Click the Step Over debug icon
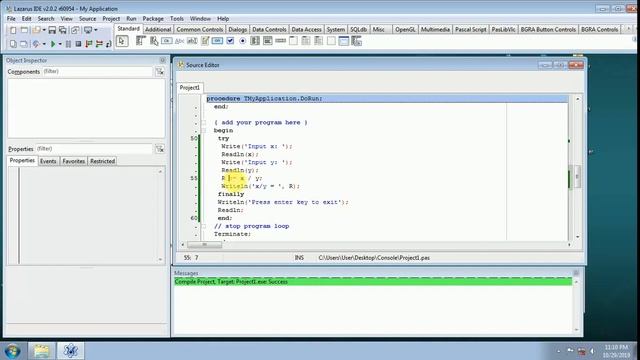Image resolution: width=640 pixels, height=360 pixels. pos(99,44)
